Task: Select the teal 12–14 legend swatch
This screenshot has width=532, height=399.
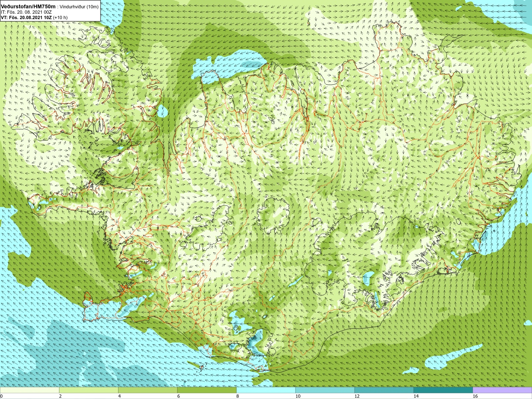Action: coord(384,390)
